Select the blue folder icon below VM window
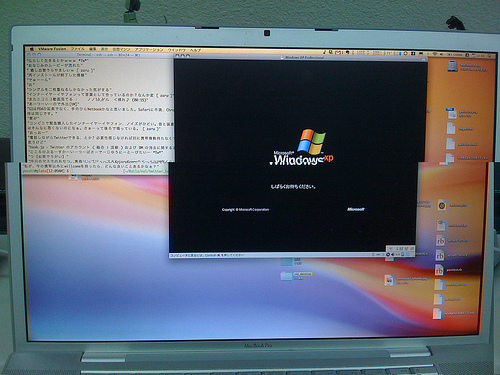The width and height of the screenshot is (500, 375). [x=287, y=276]
